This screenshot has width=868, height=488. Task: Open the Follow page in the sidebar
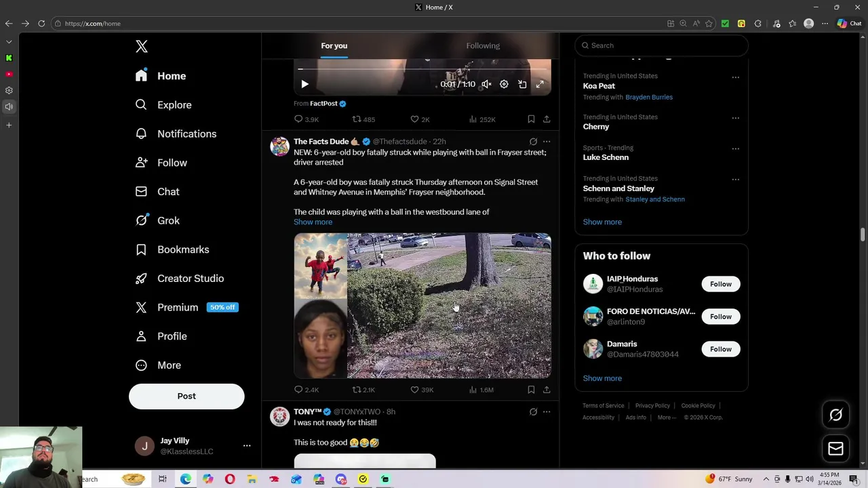pos(161,163)
